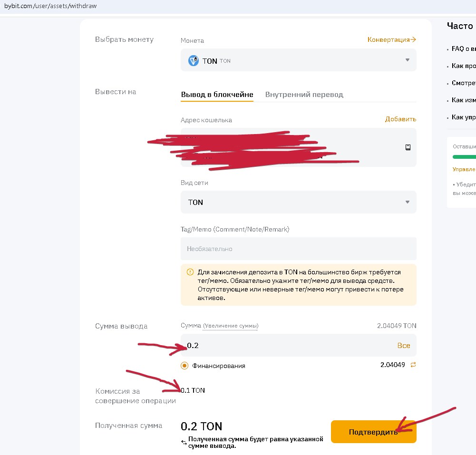Click the warning info icon in memo notice
Screen dimensions: 476x455
pyautogui.click(x=190, y=272)
